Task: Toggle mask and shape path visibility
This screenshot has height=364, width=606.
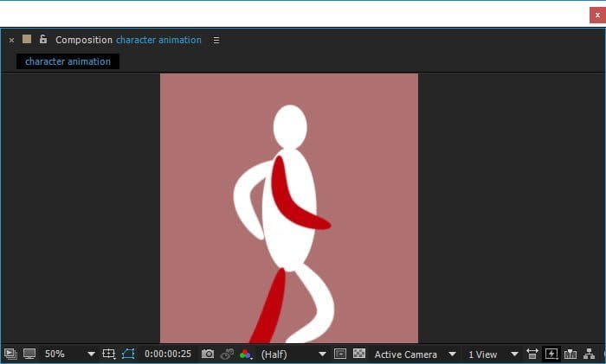Action: pyautogui.click(x=128, y=354)
